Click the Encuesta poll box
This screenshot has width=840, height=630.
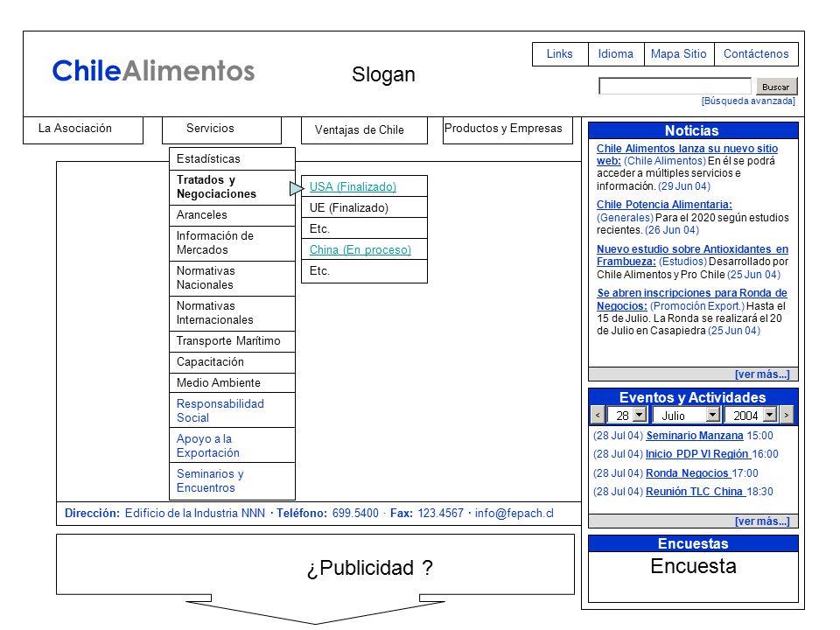(693, 577)
